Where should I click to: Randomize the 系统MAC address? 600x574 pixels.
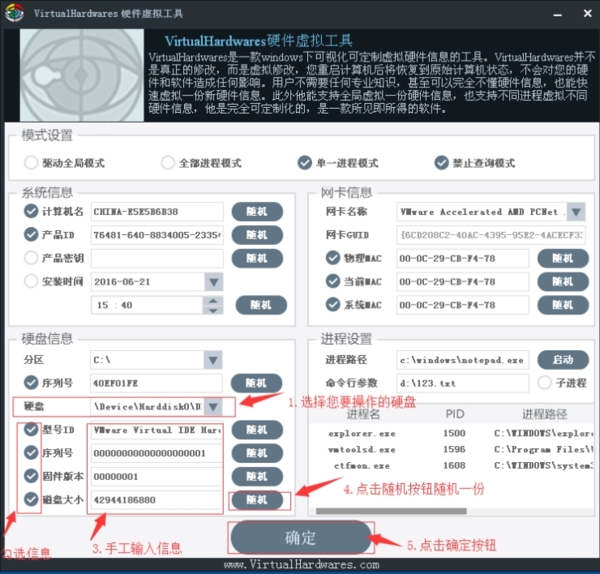tap(563, 305)
